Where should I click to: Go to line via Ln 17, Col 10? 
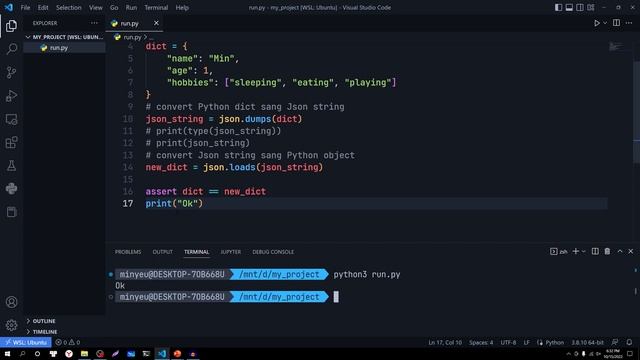[x=445, y=342]
